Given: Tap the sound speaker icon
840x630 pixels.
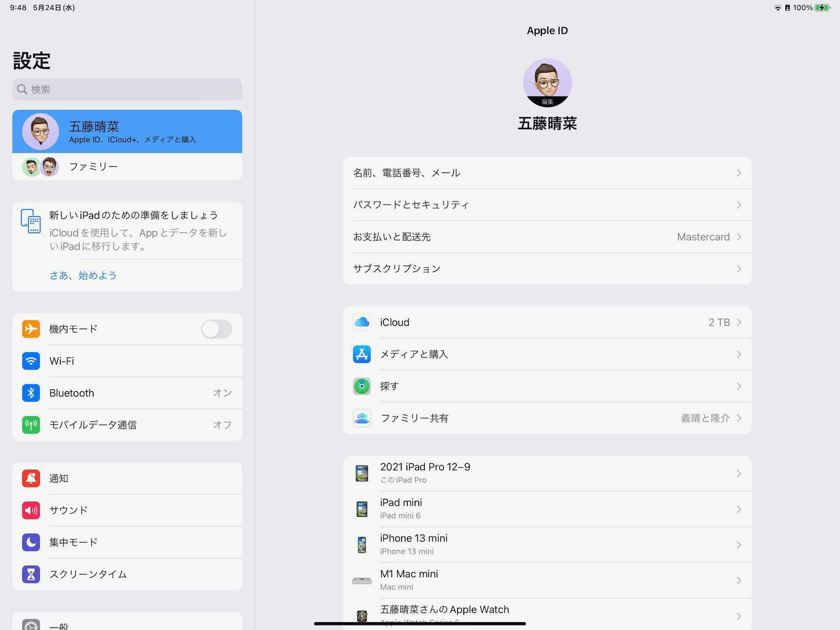Looking at the screenshot, I should [x=31, y=511].
